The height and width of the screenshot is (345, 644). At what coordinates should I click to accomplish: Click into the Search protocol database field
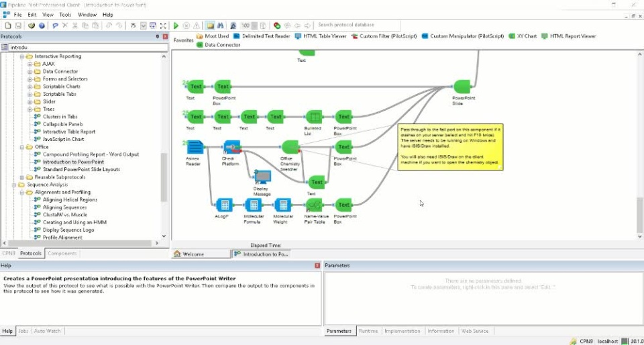point(357,25)
